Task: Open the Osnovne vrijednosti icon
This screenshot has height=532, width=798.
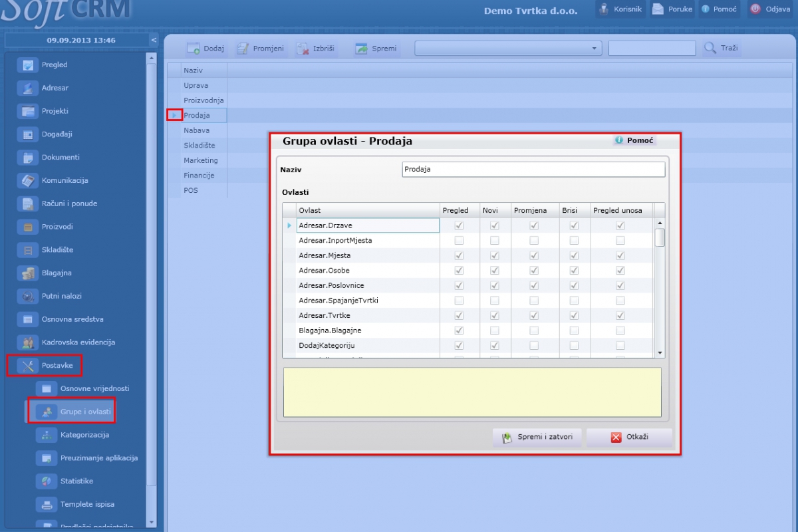Action: [46, 388]
